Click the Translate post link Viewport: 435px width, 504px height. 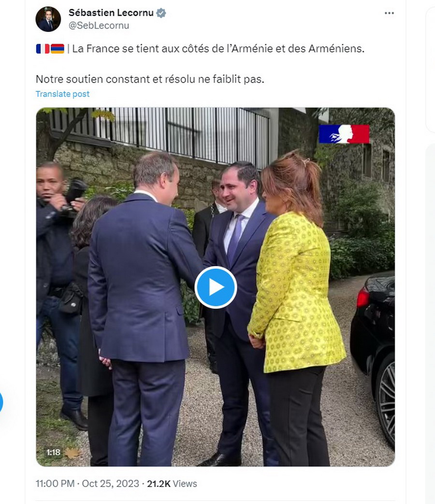tap(63, 94)
